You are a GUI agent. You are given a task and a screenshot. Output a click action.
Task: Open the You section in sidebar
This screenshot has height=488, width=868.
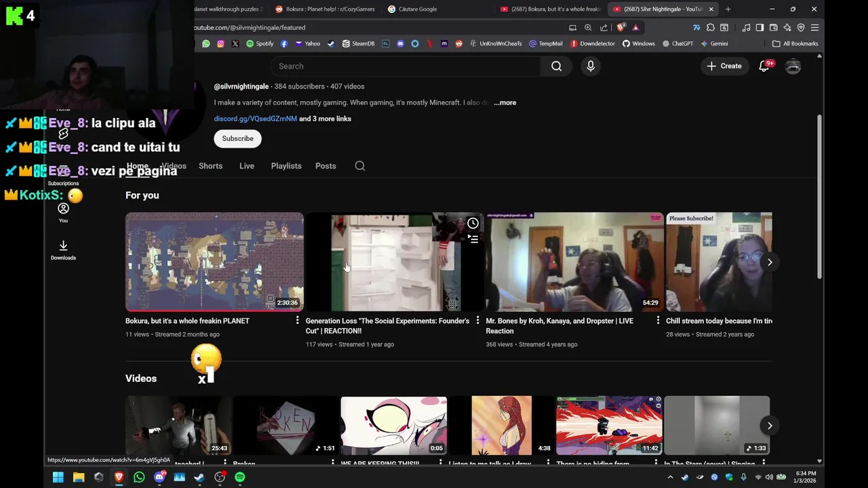click(63, 213)
